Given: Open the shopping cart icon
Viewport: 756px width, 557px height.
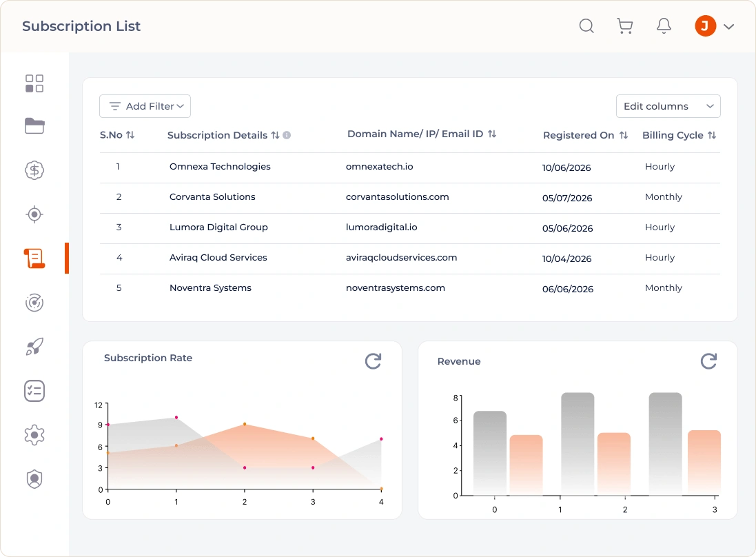Looking at the screenshot, I should tap(625, 26).
